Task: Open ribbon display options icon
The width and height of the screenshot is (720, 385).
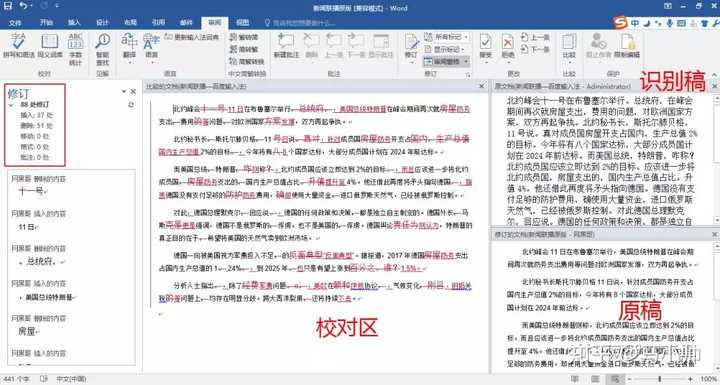Action: pyautogui.click(x=668, y=6)
